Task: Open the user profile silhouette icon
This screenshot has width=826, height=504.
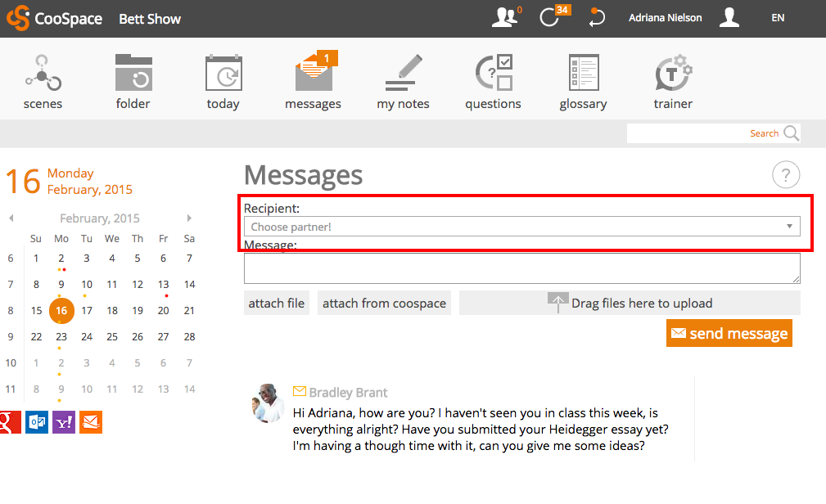Action: (x=729, y=17)
